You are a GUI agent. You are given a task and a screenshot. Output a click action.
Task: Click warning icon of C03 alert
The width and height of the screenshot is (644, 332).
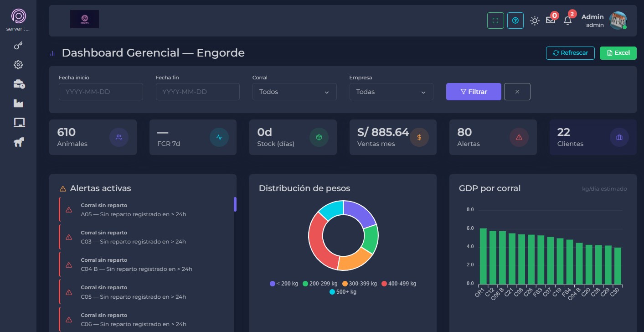pyautogui.click(x=69, y=237)
